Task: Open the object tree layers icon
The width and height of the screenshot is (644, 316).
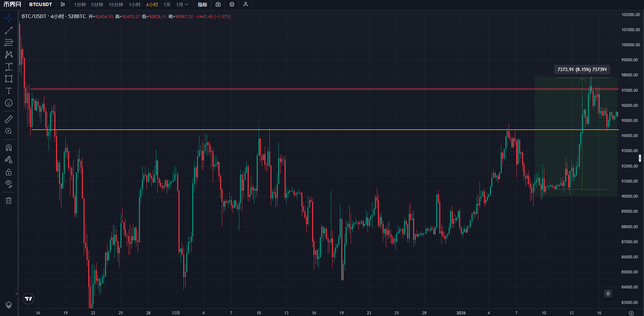Action: 9,305
